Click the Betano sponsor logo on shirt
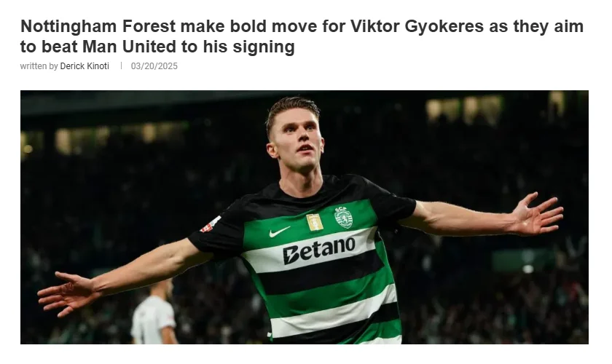Image resolution: width=612 pixels, height=364 pixels. 319,250
